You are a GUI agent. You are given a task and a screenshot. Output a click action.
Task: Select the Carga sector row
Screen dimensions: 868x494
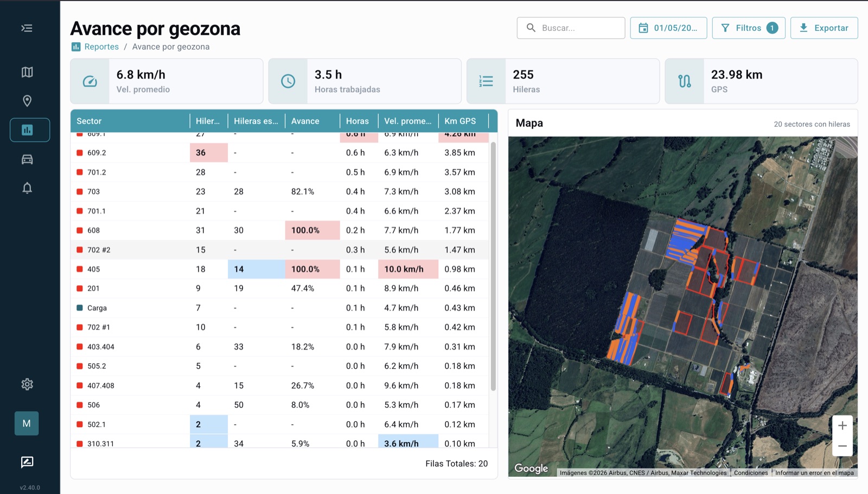tap(280, 308)
